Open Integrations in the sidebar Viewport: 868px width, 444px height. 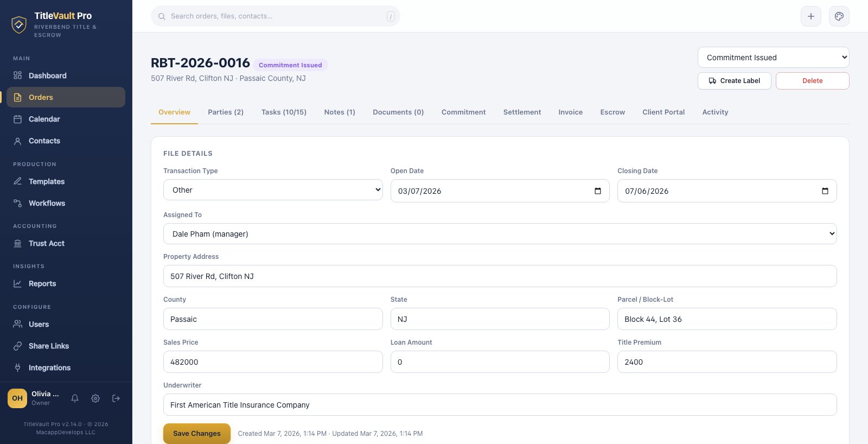click(x=66, y=367)
